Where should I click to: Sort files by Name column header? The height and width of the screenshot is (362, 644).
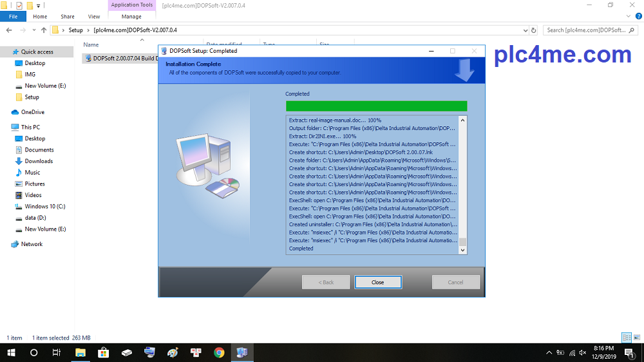click(91, 44)
